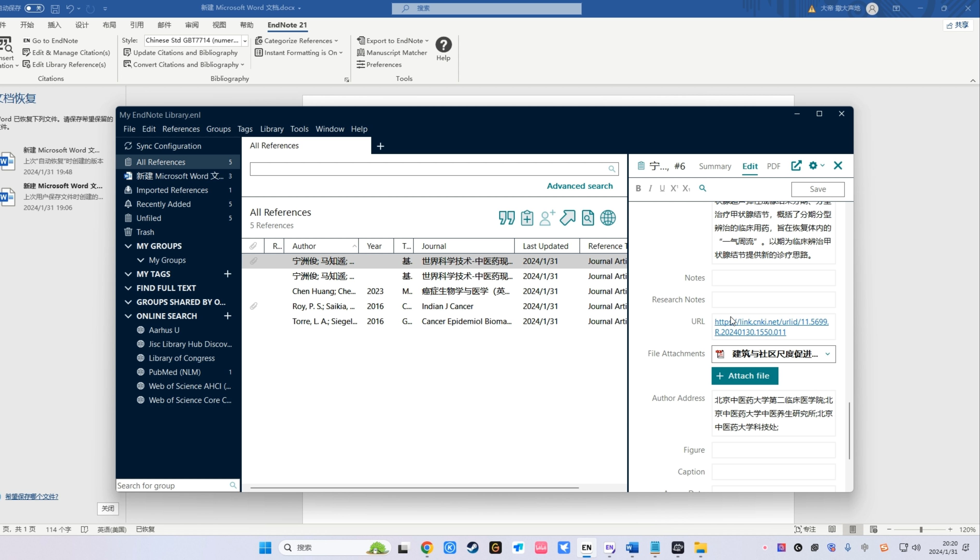This screenshot has width=980, height=560.
Task: Collapse the ONLINE SEARCH group
Action: pyautogui.click(x=128, y=315)
